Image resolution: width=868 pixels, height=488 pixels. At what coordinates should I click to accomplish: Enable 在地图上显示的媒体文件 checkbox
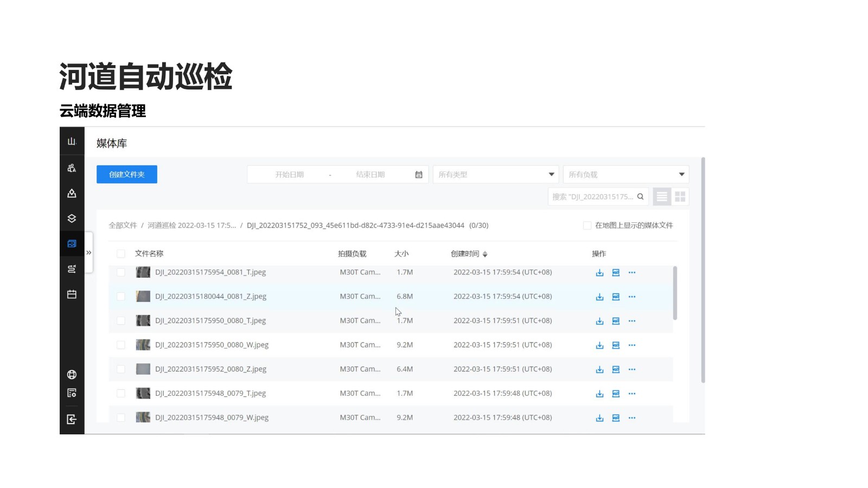coord(587,226)
